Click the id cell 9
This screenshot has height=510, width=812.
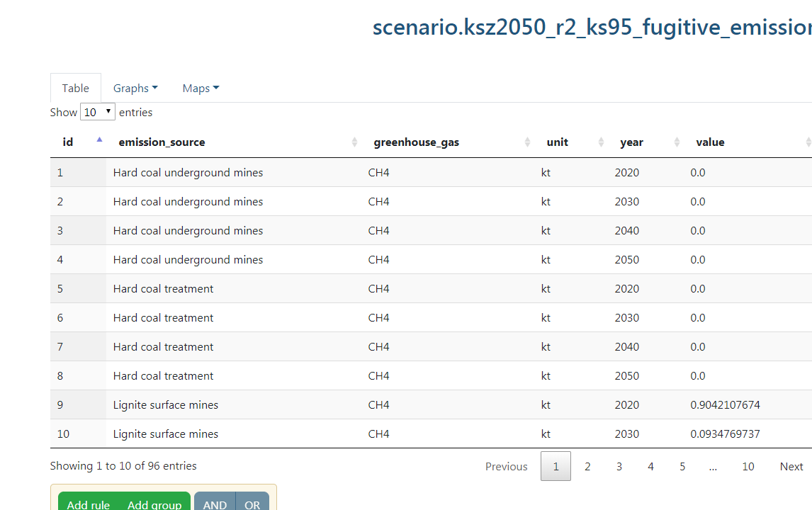pyautogui.click(x=60, y=404)
